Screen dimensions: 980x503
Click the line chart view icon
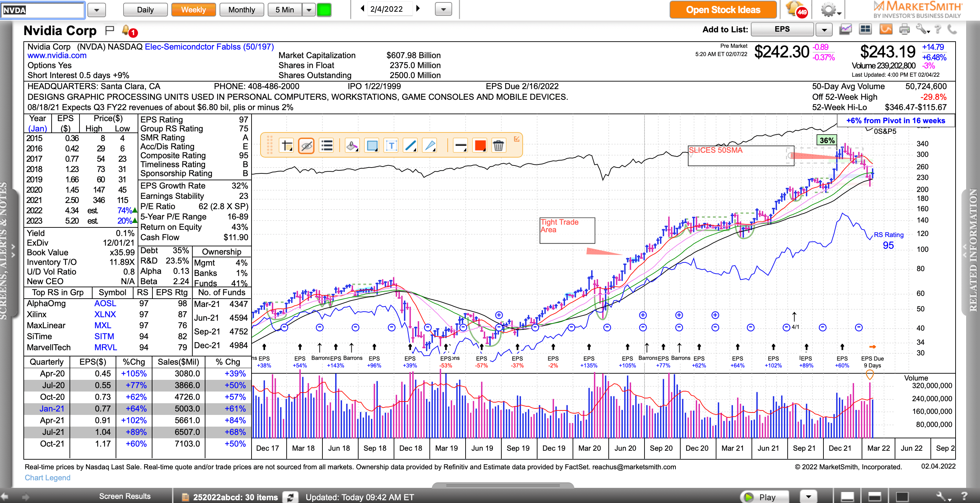coord(846,29)
